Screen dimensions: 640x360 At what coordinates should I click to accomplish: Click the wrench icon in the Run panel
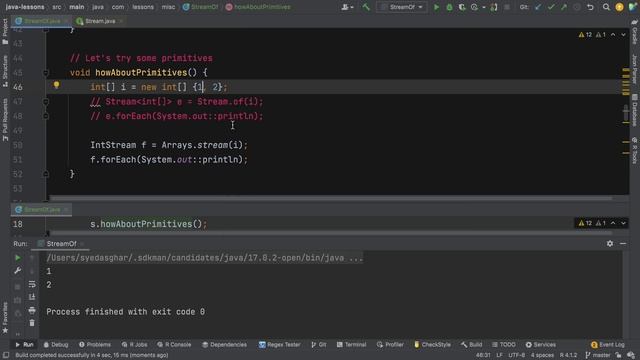pyautogui.click(x=18, y=271)
